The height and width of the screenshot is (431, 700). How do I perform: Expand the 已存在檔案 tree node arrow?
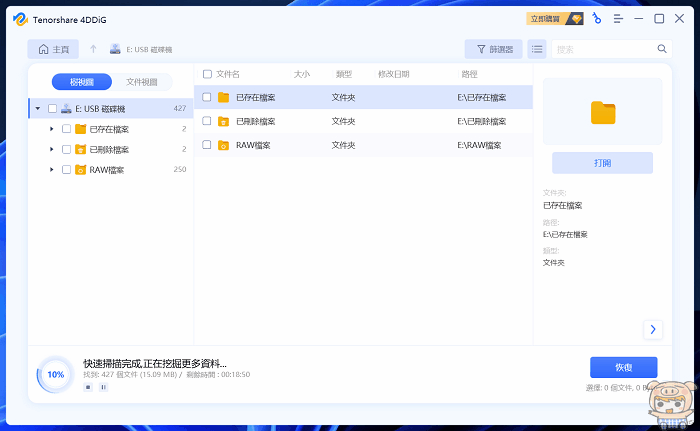[x=52, y=129]
